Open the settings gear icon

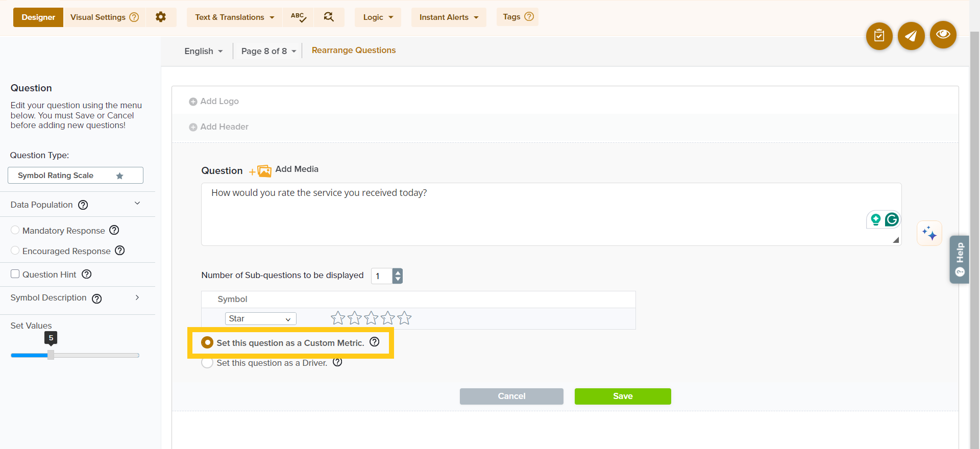(x=161, y=17)
